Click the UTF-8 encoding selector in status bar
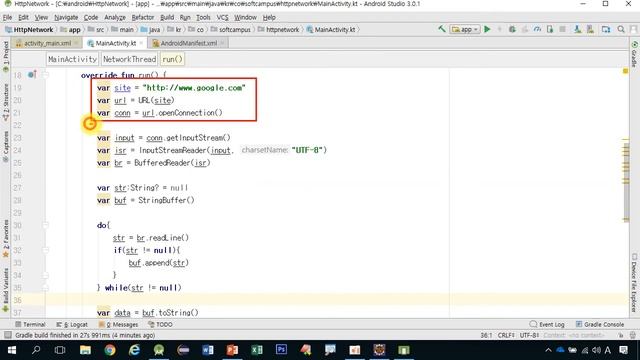Image resolution: width=640 pixels, height=360 pixels. [x=529, y=336]
